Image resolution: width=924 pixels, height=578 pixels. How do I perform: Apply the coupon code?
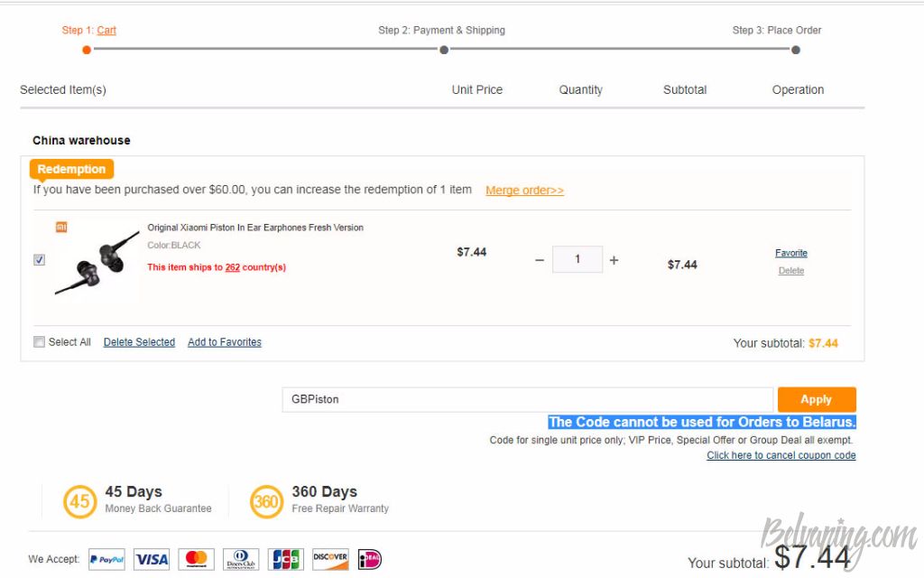pyautogui.click(x=817, y=399)
